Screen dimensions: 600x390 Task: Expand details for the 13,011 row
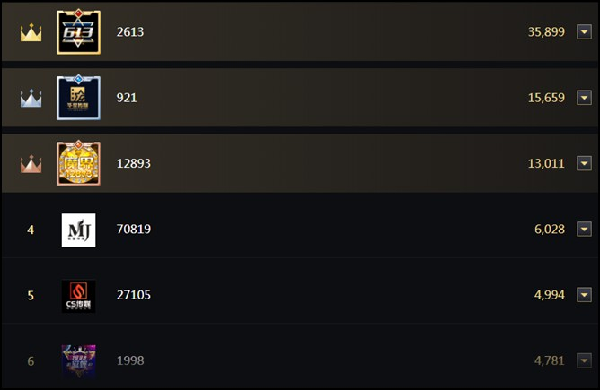tap(584, 163)
